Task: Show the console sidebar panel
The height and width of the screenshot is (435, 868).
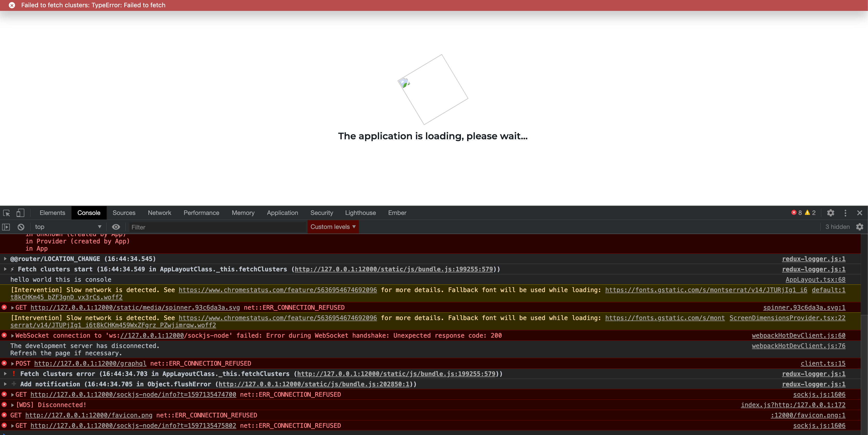Action: coord(6,227)
